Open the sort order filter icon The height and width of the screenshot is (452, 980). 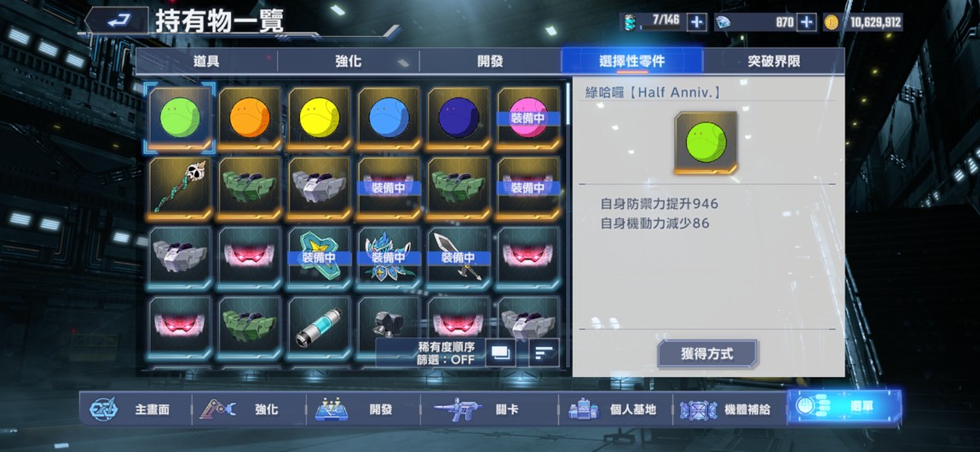544,352
